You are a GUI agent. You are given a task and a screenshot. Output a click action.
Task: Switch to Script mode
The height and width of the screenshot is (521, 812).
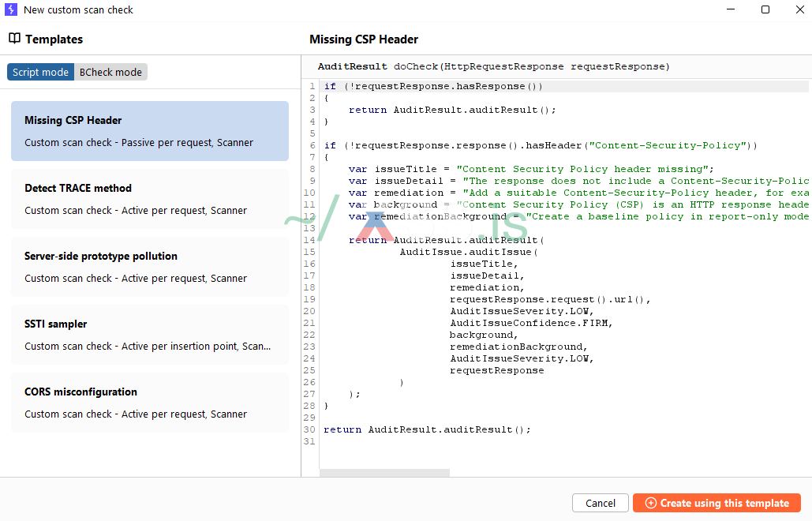(x=40, y=72)
